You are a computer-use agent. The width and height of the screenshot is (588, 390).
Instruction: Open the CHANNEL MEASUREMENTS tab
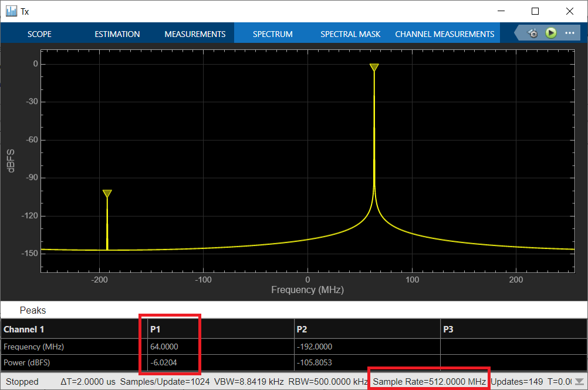click(x=445, y=34)
